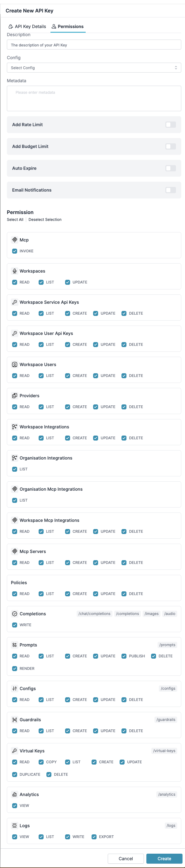Select the Analytics bar chart icon
185x868 pixels.
pyautogui.click(x=15, y=794)
